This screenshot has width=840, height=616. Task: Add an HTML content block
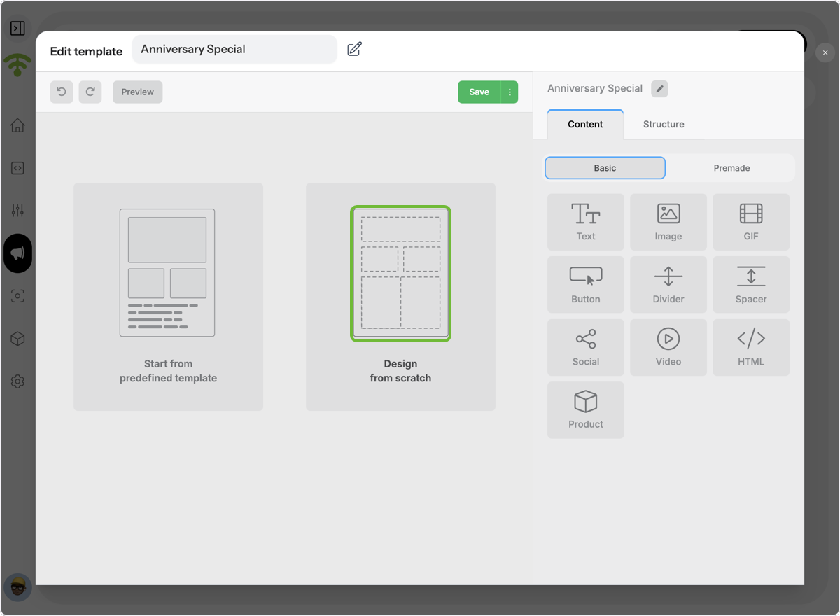pyautogui.click(x=751, y=347)
